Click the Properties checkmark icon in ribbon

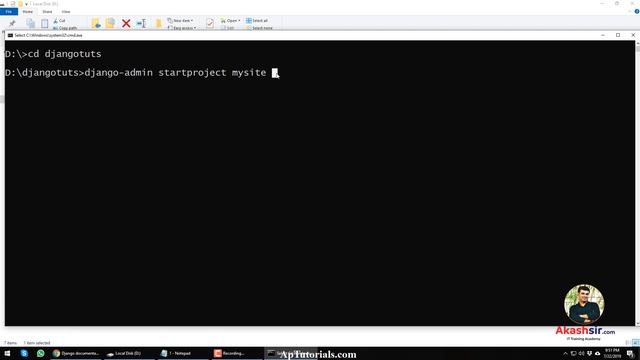pos(210,23)
